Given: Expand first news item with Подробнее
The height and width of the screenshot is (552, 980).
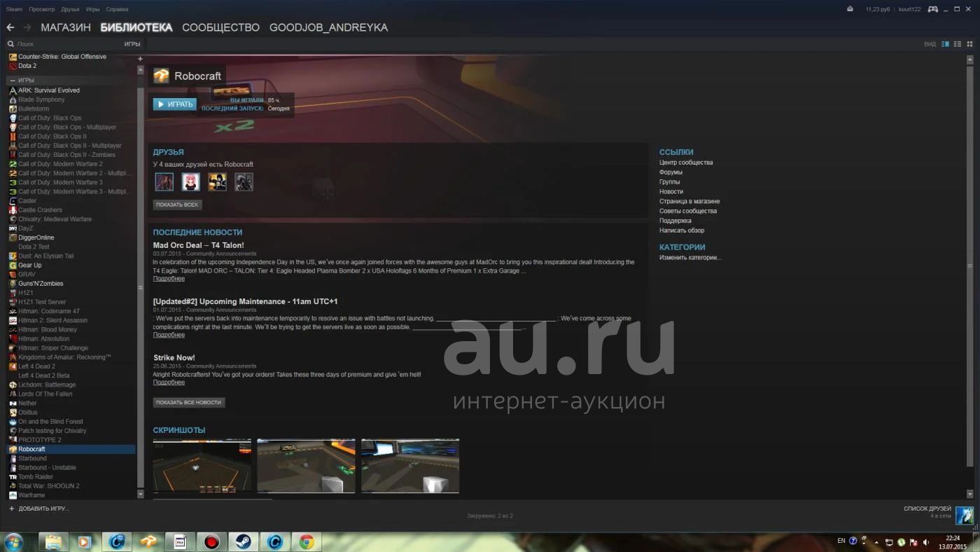Looking at the screenshot, I should click(x=169, y=279).
